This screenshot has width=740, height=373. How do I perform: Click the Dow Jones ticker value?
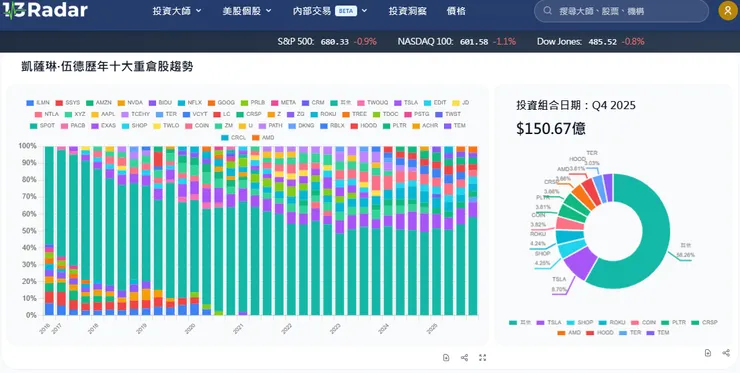pos(602,42)
